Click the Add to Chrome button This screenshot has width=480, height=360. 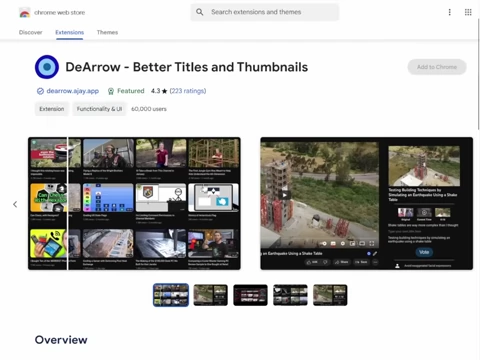click(x=437, y=67)
